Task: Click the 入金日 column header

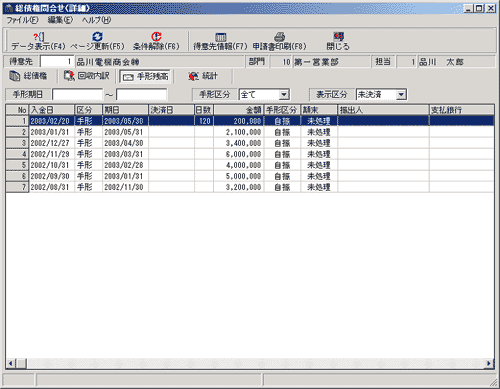Action: pos(52,110)
